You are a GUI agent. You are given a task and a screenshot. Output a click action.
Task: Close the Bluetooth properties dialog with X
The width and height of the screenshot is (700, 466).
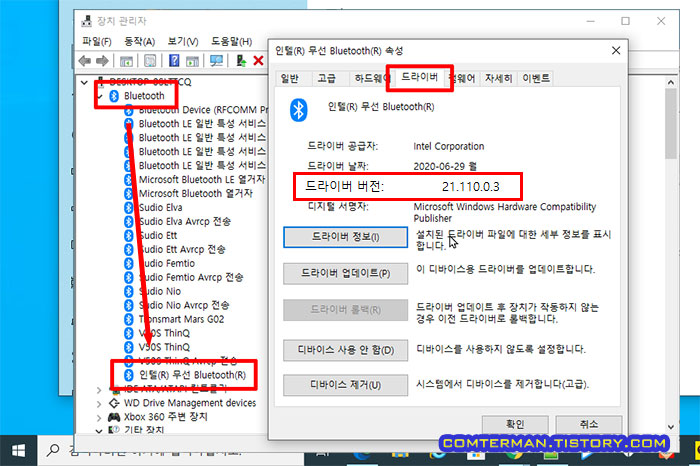(x=616, y=50)
